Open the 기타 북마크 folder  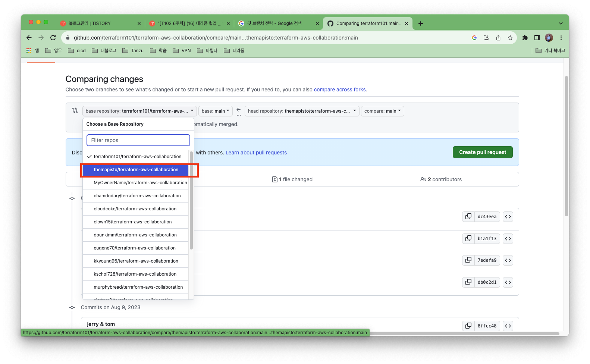(550, 51)
